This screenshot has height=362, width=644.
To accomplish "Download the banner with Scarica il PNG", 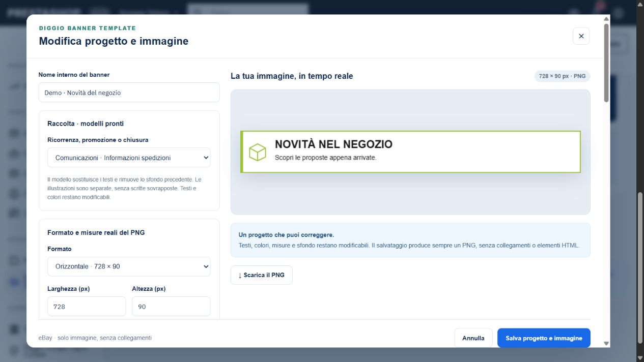I will 262,275.
